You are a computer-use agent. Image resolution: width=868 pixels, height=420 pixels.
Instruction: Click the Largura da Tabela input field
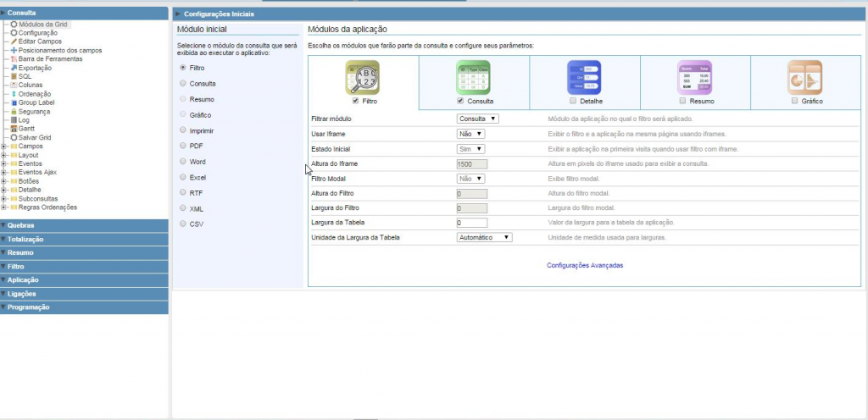coord(471,223)
